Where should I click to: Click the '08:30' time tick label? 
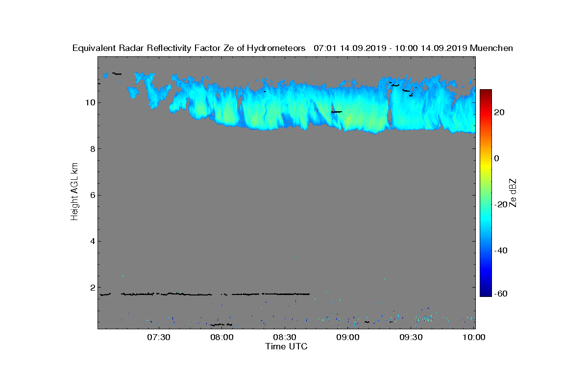[x=285, y=337]
